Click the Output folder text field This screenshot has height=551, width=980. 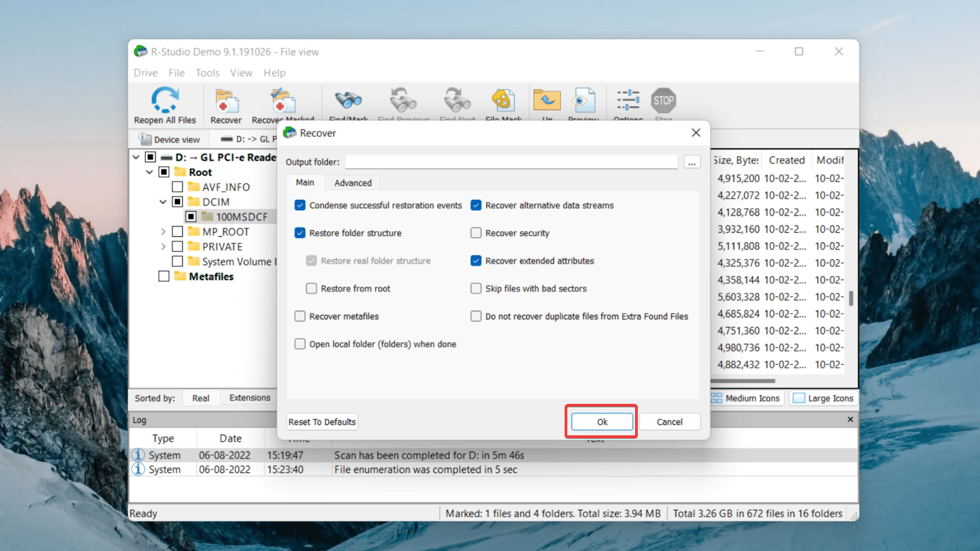(511, 162)
